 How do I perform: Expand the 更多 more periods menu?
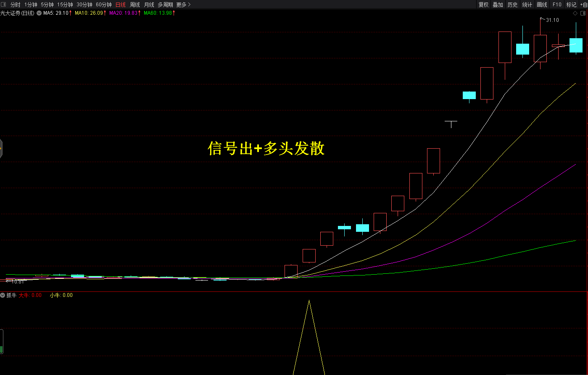[x=183, y=5]
